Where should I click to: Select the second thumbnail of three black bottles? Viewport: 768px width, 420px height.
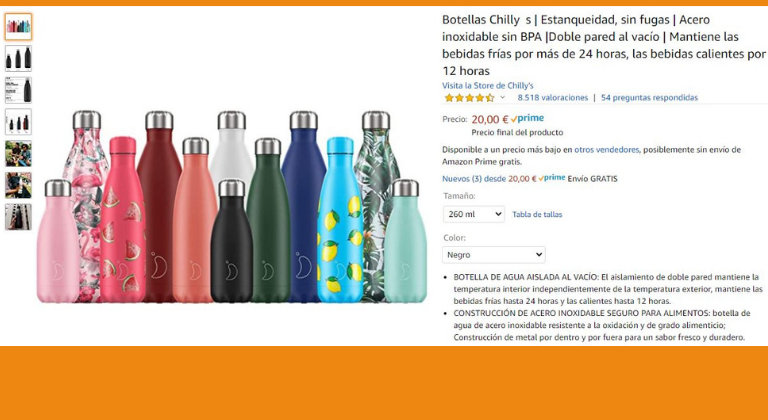(x=19, y=58)
